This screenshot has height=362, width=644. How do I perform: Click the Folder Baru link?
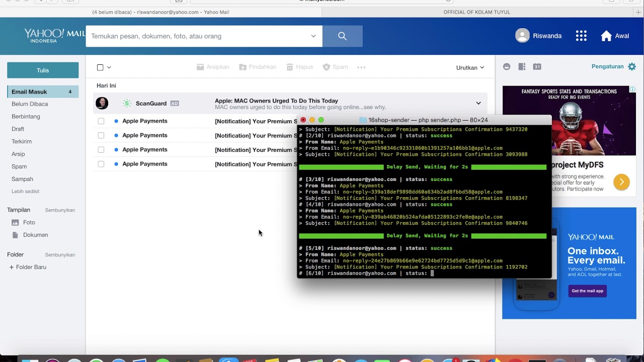pos(28,267)
